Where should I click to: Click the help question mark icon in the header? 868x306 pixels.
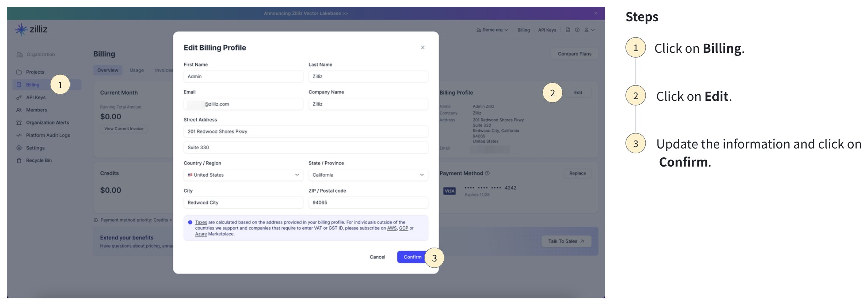point(577,30)
